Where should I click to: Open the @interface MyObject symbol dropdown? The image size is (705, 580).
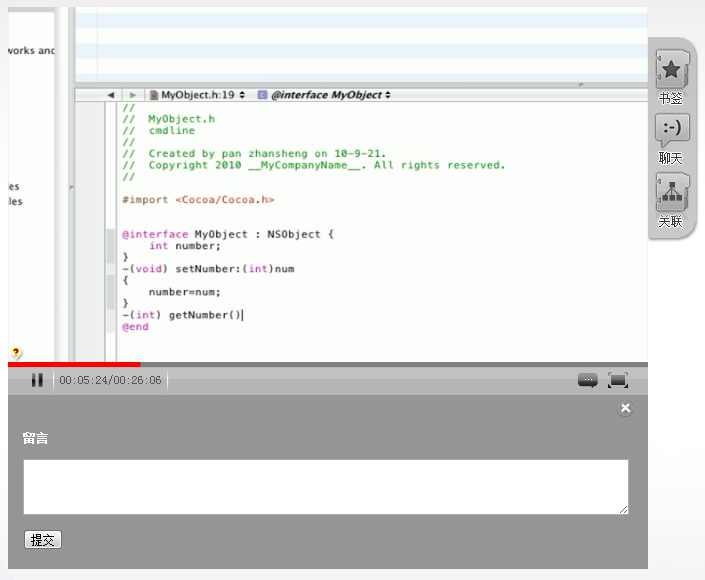coord(325,95)
